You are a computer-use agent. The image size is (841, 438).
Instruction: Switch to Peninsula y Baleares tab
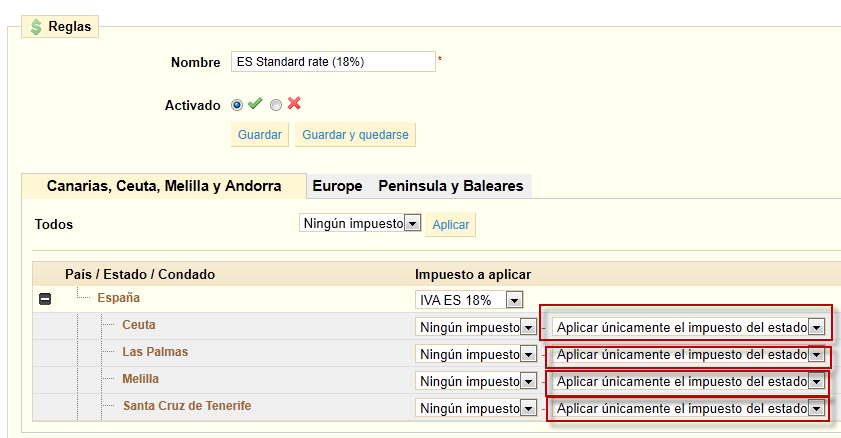[x=451, y=186]
